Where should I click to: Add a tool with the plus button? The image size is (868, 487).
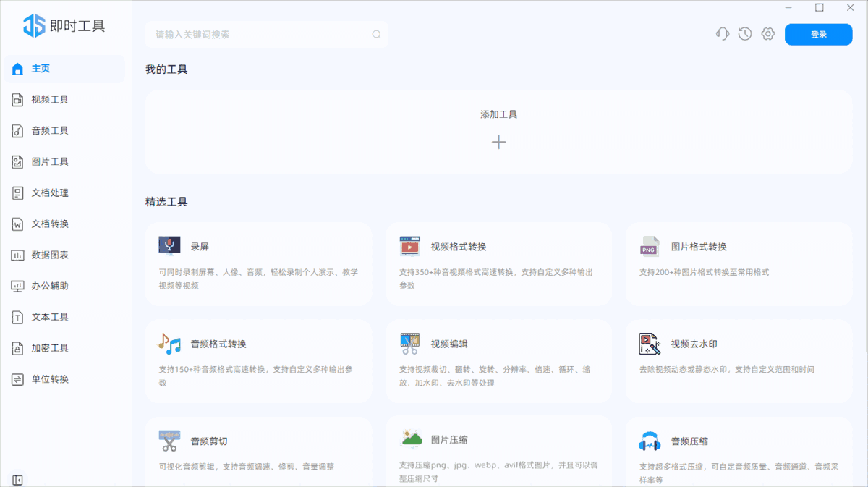(x=498, y=142)
